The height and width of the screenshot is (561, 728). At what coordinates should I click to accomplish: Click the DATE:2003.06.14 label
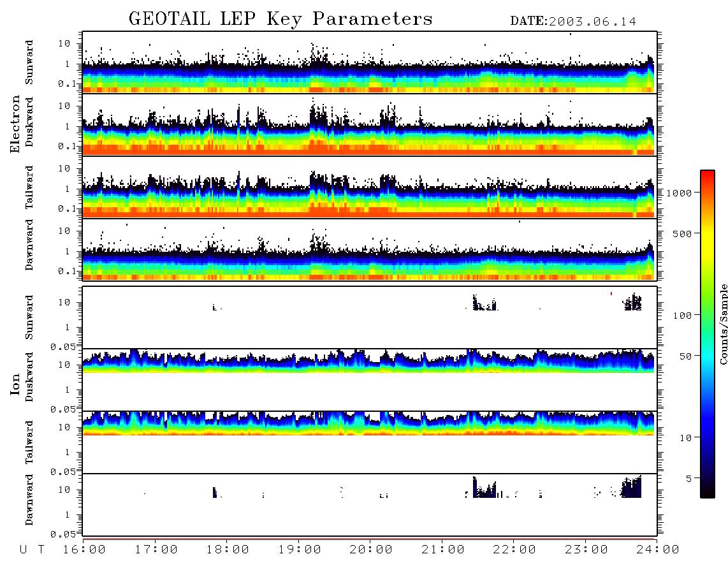[573, 22]
